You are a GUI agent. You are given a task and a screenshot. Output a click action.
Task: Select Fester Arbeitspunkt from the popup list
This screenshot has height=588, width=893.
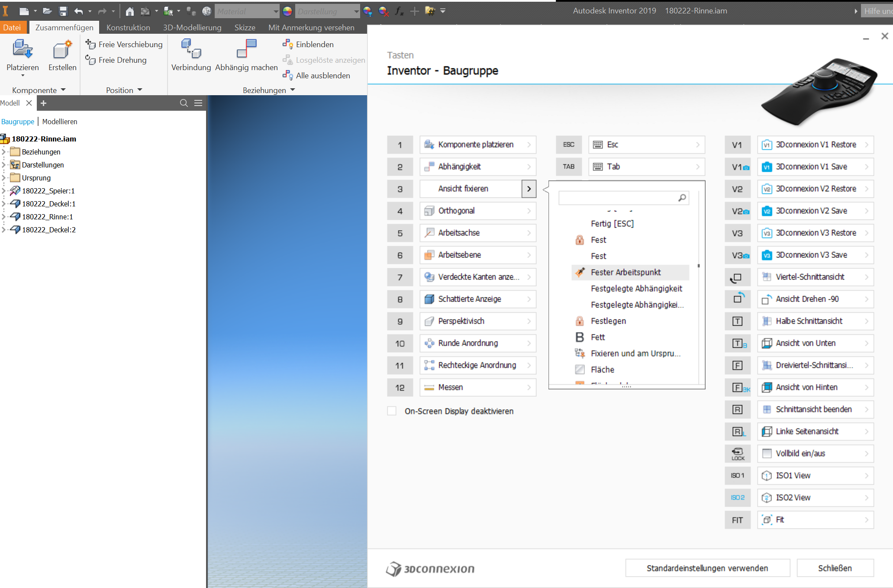[630, 272]
